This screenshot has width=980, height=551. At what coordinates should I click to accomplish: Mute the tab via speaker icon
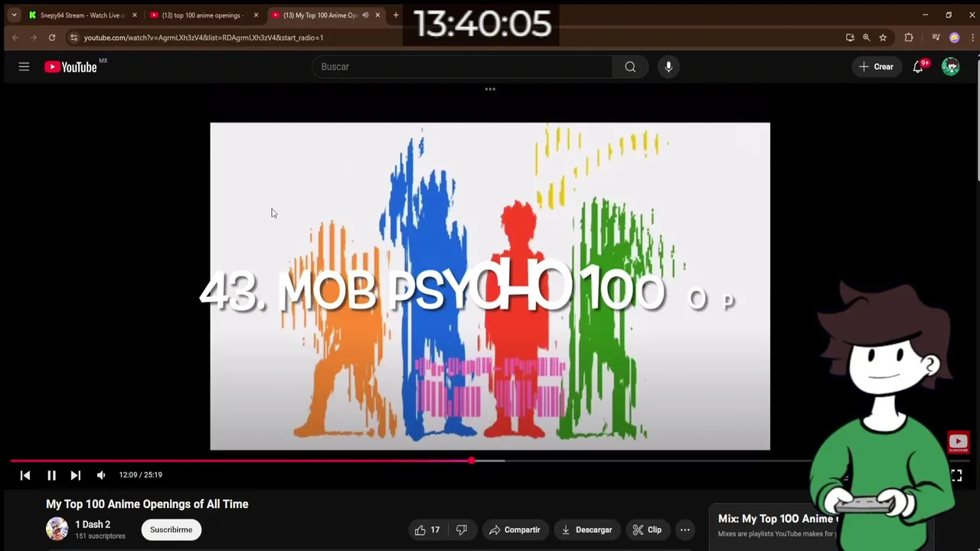click(365, 15)
